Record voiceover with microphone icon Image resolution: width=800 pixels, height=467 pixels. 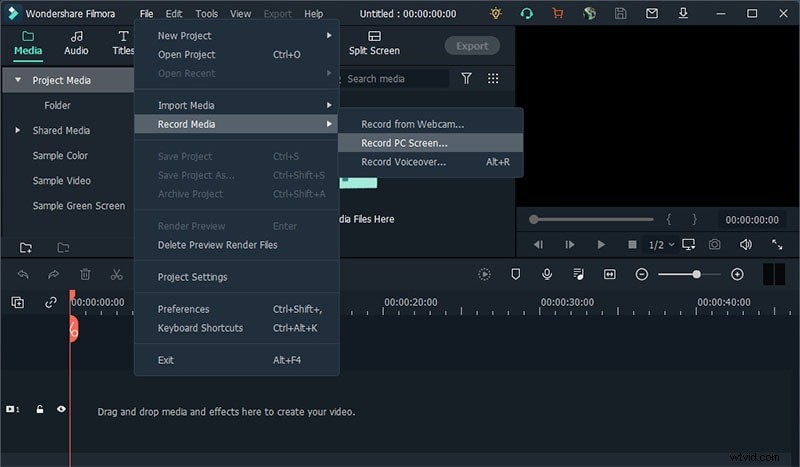coord(547,275)
